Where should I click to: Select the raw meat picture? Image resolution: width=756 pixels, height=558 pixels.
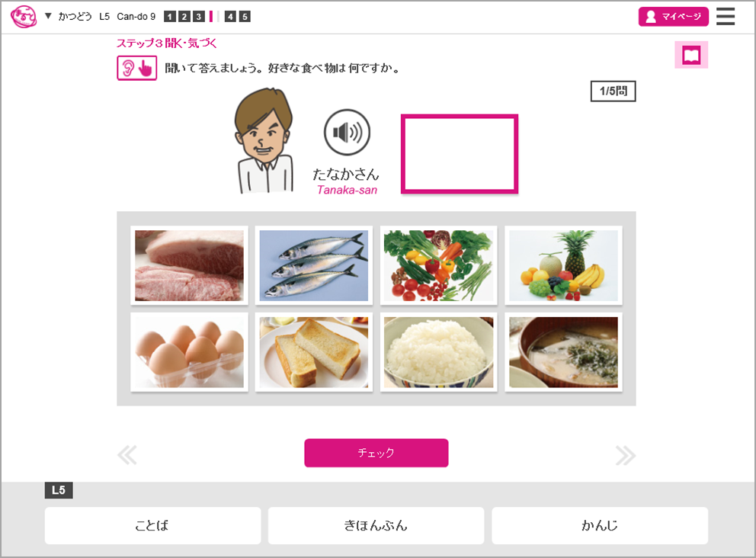(189, 265)
